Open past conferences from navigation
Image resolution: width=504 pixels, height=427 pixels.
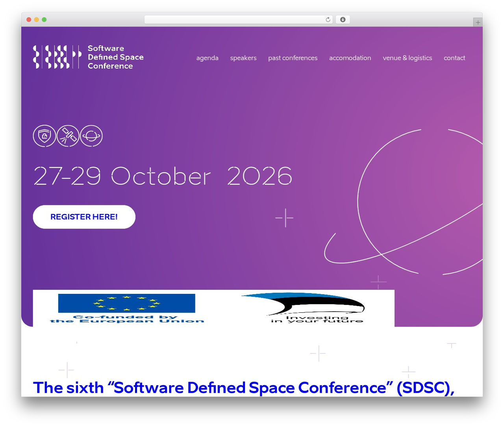click(x=293, y=58)
